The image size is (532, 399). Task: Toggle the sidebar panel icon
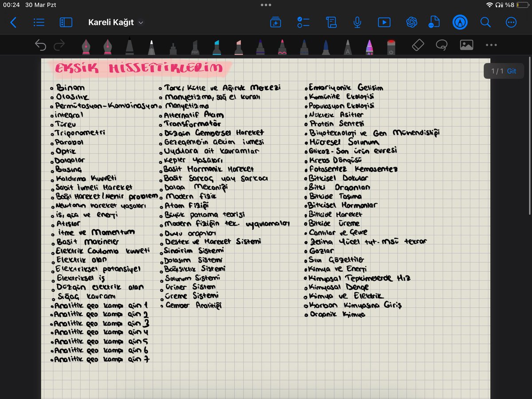[x=66, y=23]
